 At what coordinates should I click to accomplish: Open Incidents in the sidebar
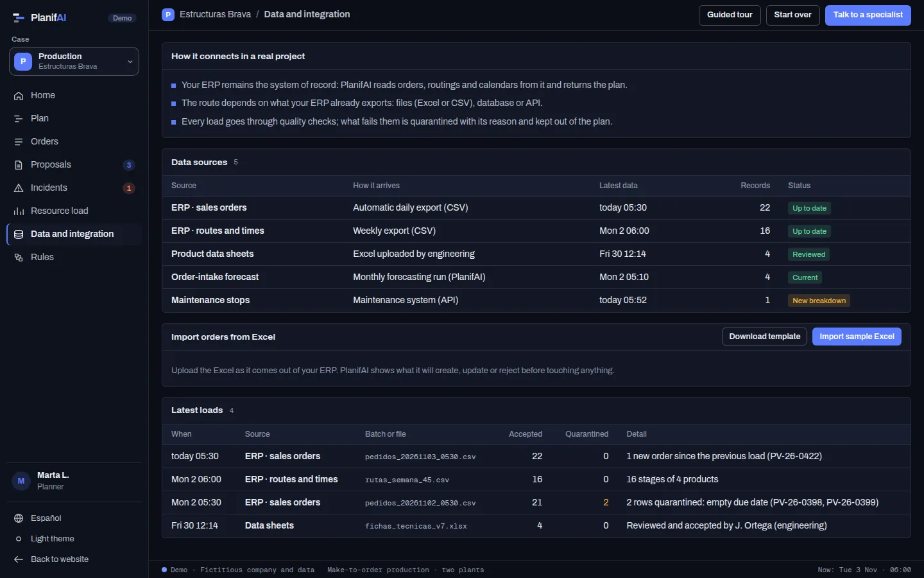tap(74, 188)
